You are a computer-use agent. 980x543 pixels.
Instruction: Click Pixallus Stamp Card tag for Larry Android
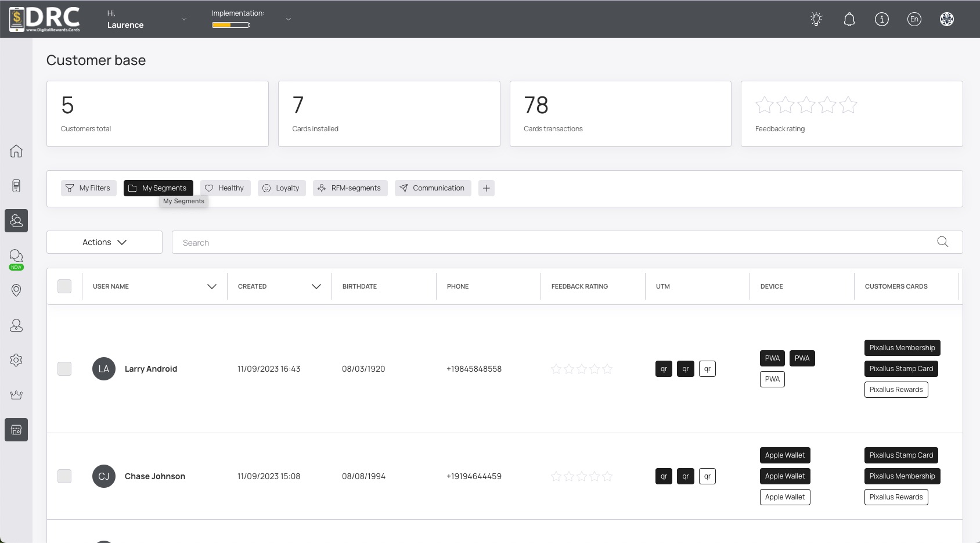click(x=901, y=369)
